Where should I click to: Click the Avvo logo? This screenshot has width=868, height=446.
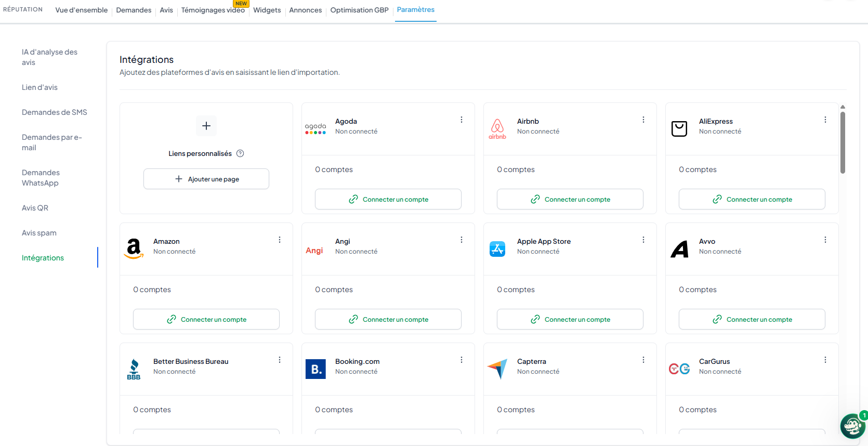(679, 249)
